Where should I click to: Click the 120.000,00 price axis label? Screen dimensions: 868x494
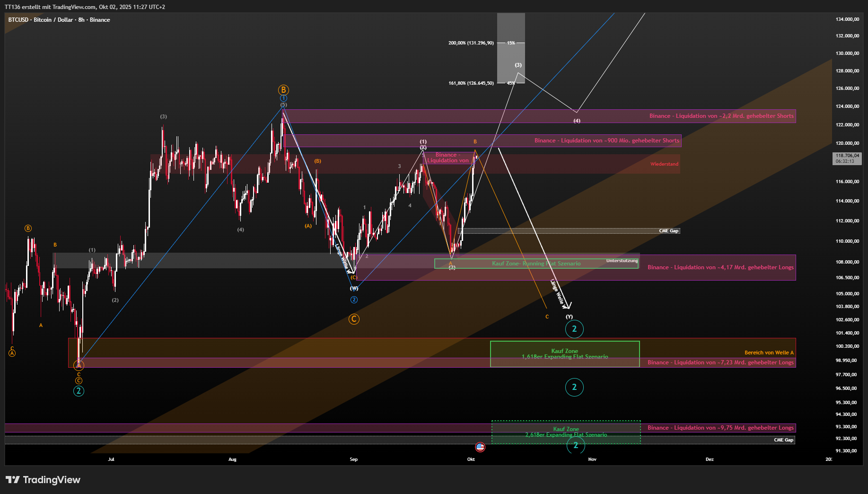(x=847, y=143)
